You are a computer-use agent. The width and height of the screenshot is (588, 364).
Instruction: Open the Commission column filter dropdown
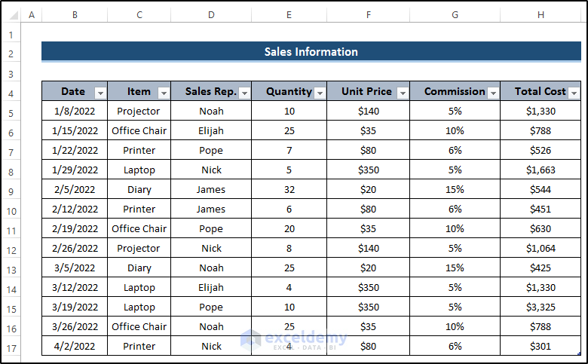[493, 92]
